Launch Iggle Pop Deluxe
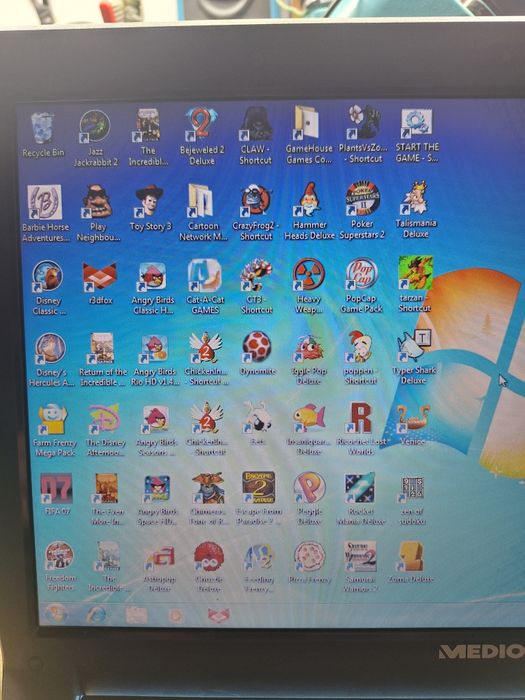Image resolution: width=525 pixels, height=700 pixels. [308, 347]
